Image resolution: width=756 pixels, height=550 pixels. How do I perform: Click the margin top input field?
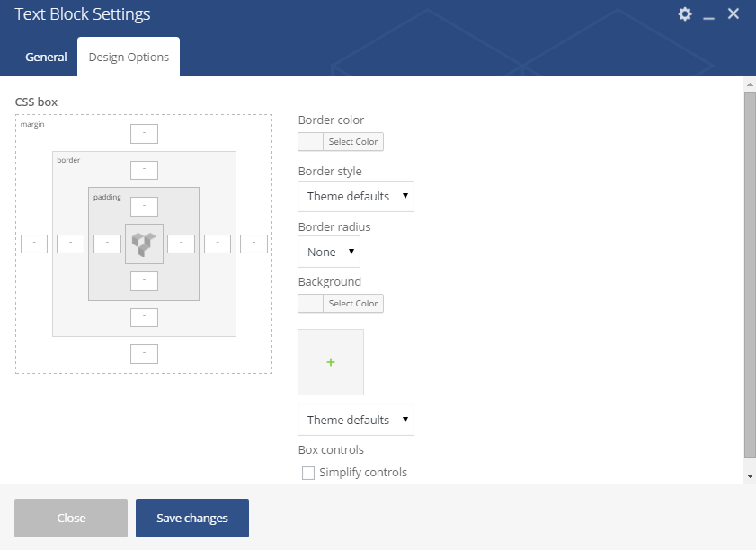coord(144,134)
